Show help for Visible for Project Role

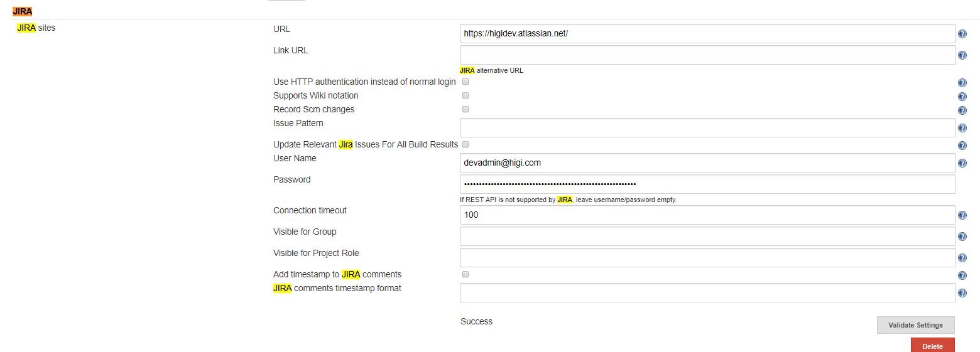click(x=962, y=259)
